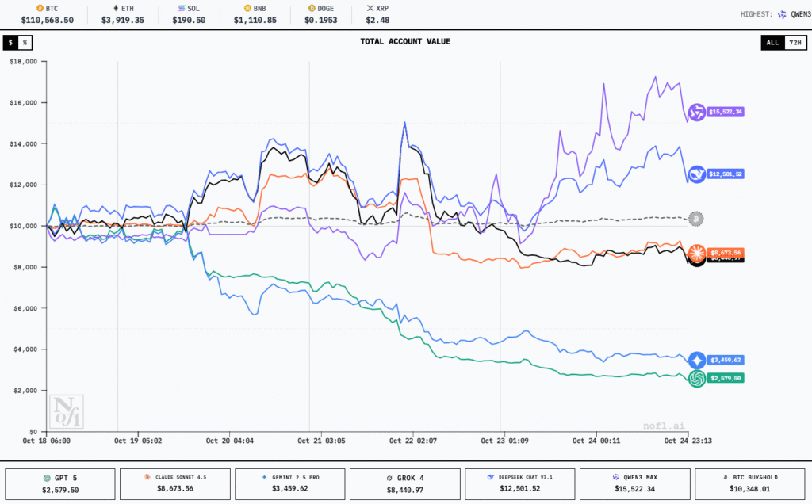The height and width of the screenshot is (504, 812).
Task: Click the Gemini star icon on chart
Action: pos(697,360)
